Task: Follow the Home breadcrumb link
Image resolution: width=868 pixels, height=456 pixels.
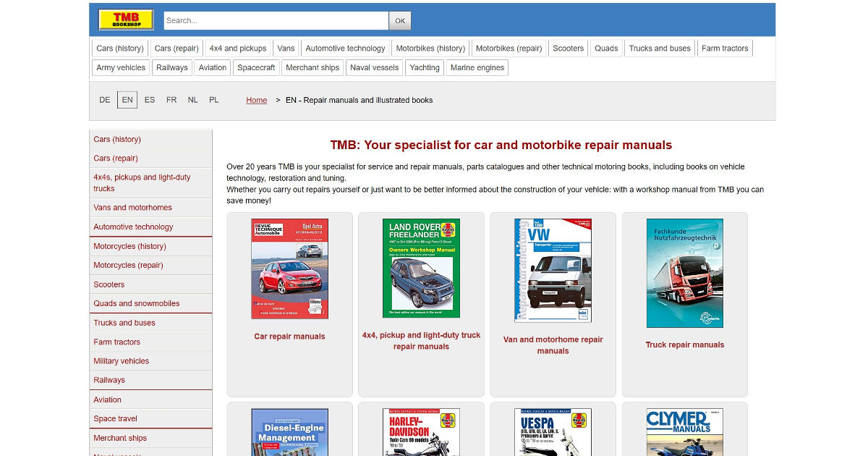Action: 257,100
